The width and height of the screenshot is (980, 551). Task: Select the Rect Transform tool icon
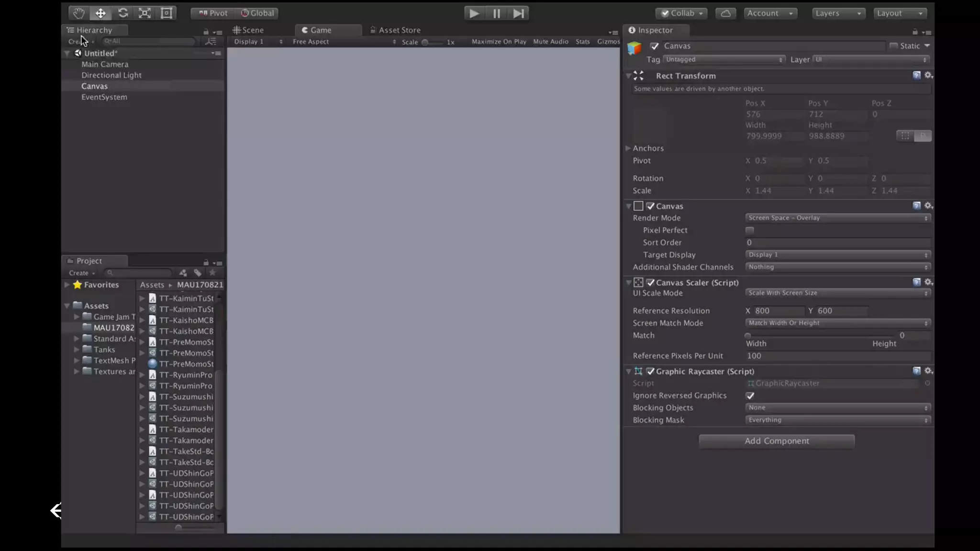(x=167, y=13)
